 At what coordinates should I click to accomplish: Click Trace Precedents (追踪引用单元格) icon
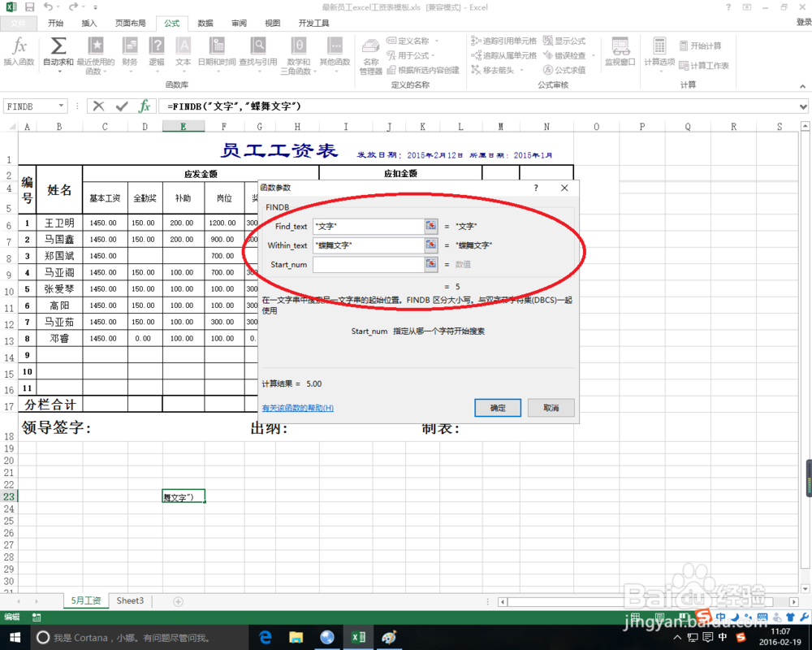click(499, 41)
